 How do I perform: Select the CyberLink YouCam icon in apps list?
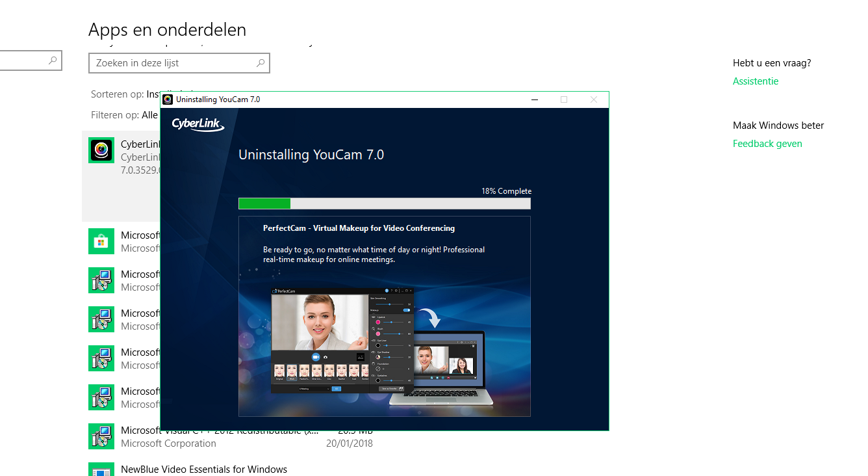[101, 150]
